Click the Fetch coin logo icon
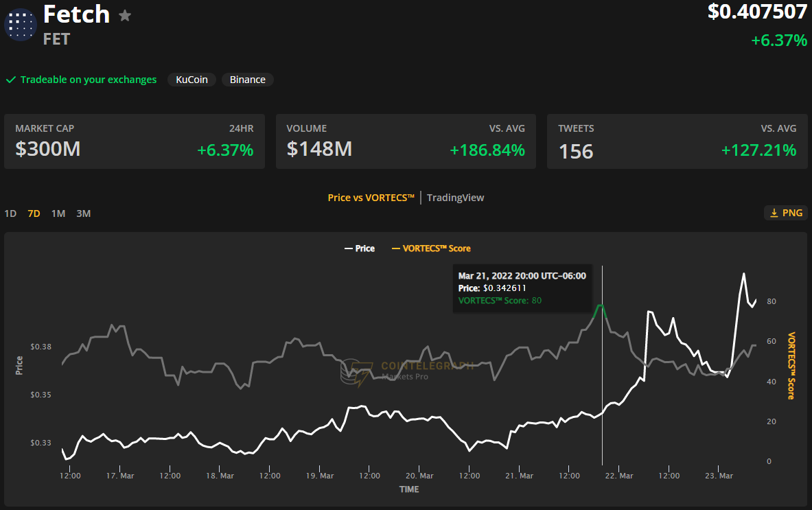 pos(20,24)
